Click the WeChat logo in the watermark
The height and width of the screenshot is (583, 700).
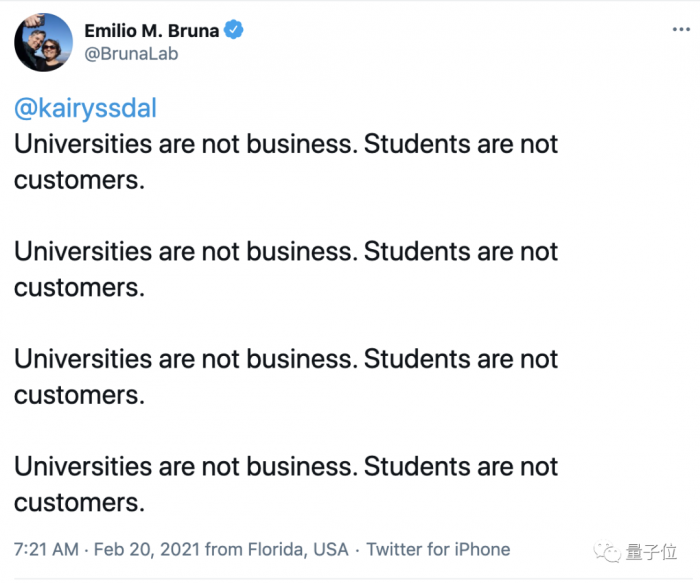tap(607, 553)
